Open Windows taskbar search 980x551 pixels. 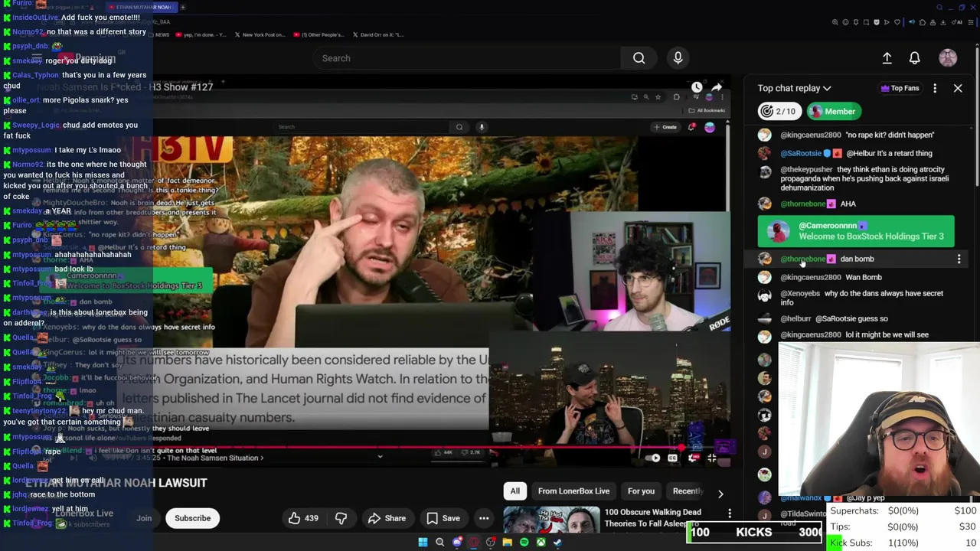(x=439, y=542)
